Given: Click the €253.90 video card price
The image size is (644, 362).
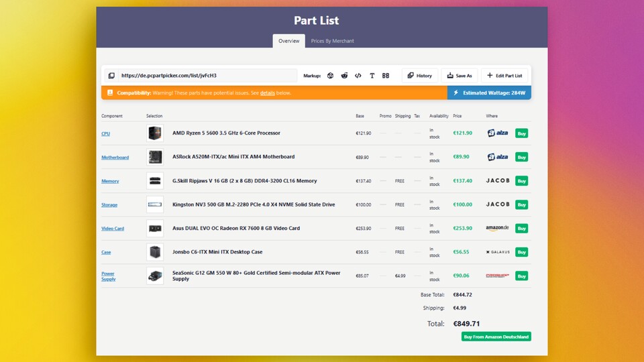Looking at the screenshot, I should coord(462,228).
